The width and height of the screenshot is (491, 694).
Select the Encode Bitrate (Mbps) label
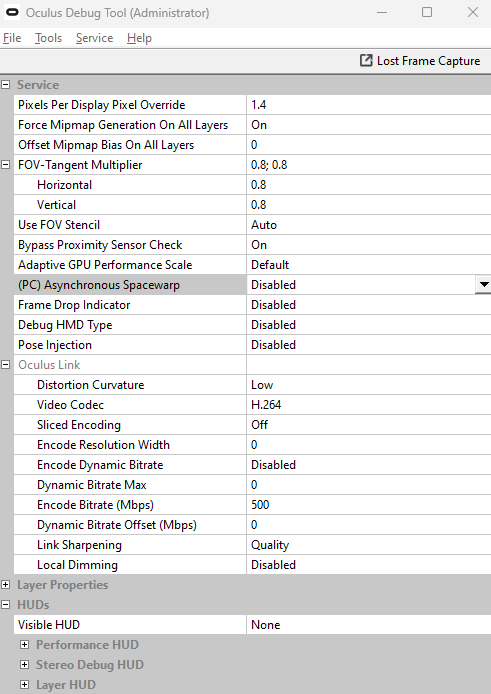click(x=96, y=505)
